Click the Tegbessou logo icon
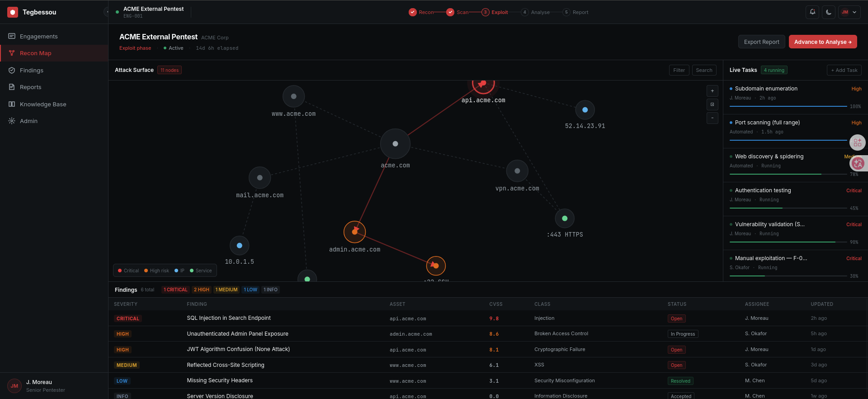The image size is (868, 399). coord(13,12)
